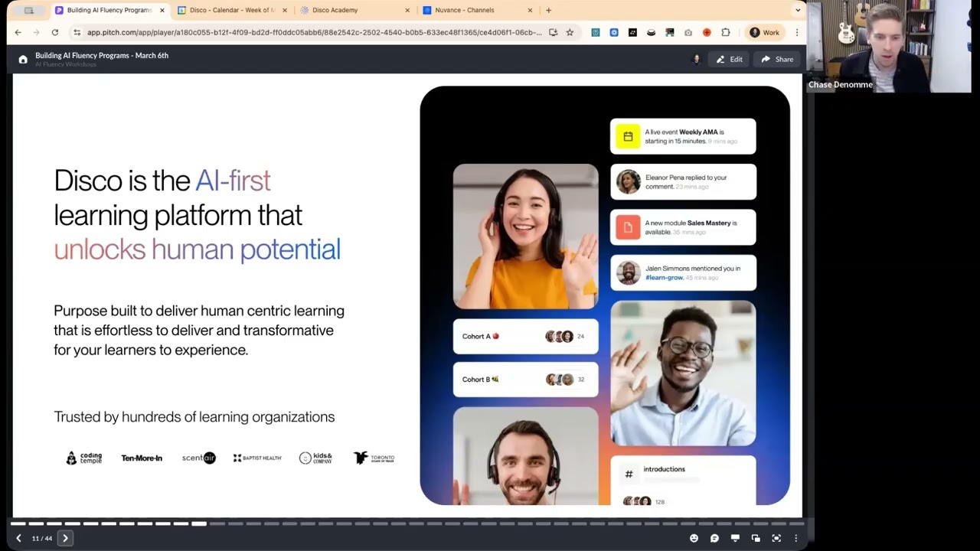Click the presentation title in header

[102, 55]
